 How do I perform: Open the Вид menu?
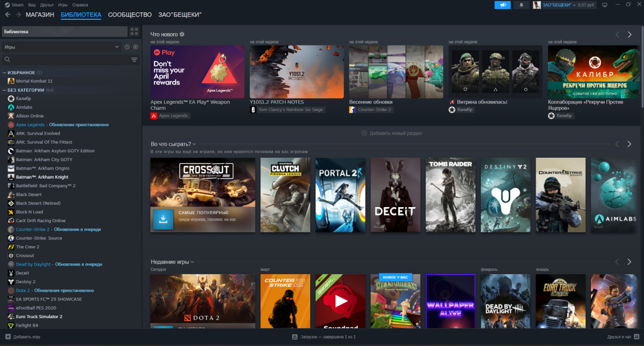pyautogui.click(x=32, y=5)
